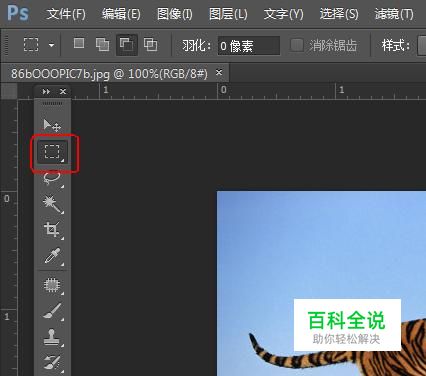Select the Clone Stamp tool

(x=52, y=337)
